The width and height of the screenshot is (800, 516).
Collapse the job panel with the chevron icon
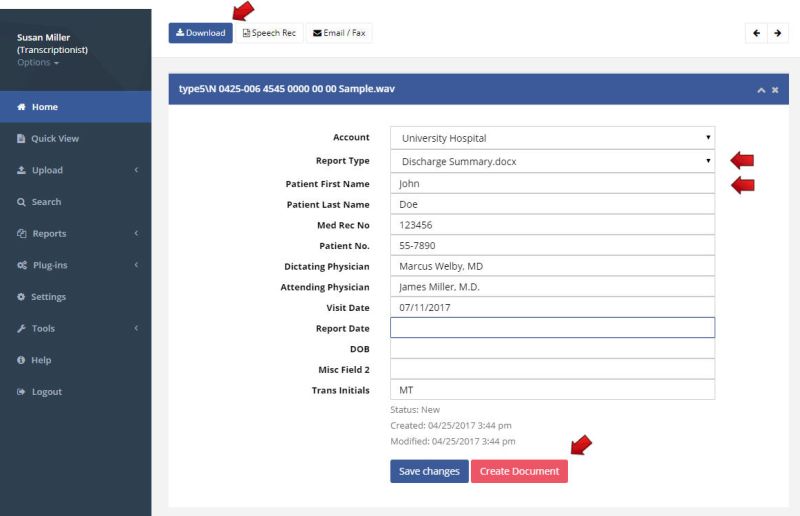point(760,90)
